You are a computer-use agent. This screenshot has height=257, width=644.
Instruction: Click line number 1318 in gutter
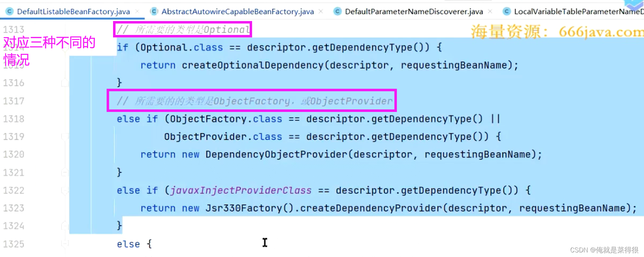coord(14,119)
